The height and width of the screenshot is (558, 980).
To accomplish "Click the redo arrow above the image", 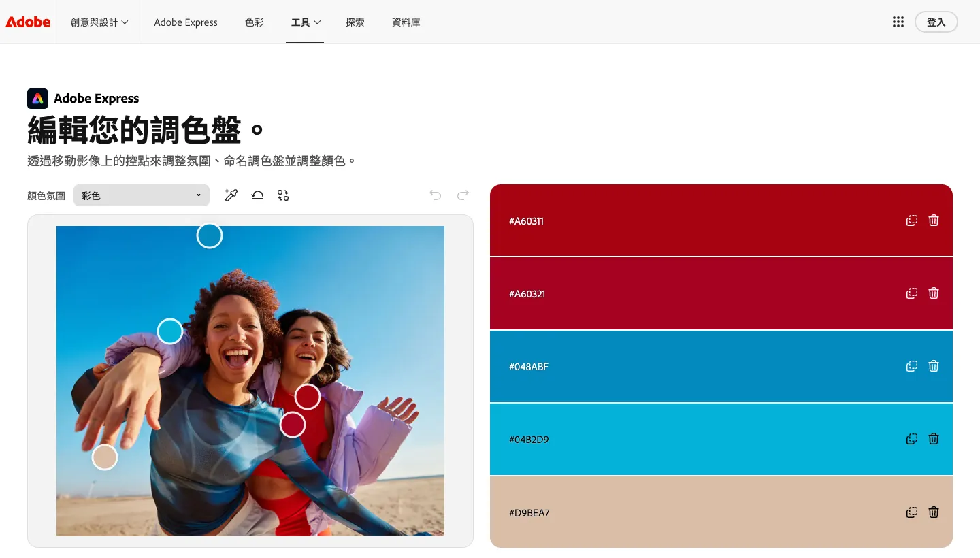I will point(463,195).
